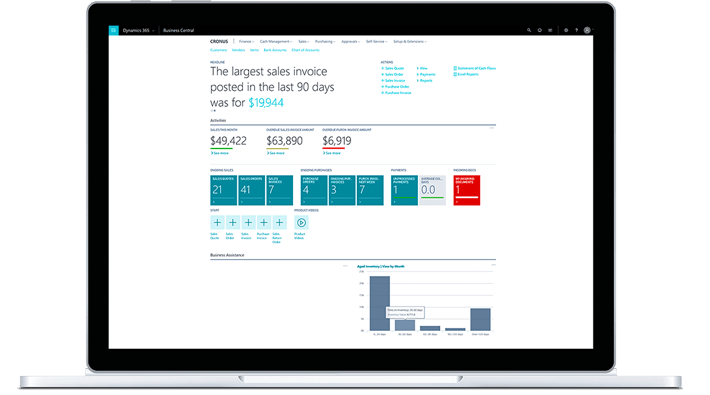This screenshot has width=710, height=395.
Task: Open the Sales Quotes tile showing 21
Action: 223,190
